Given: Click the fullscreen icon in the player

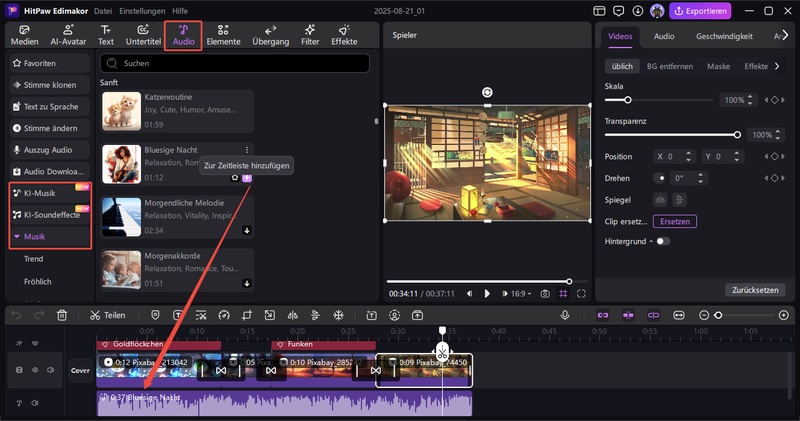Looking at the screenshot, I should 583,294.
